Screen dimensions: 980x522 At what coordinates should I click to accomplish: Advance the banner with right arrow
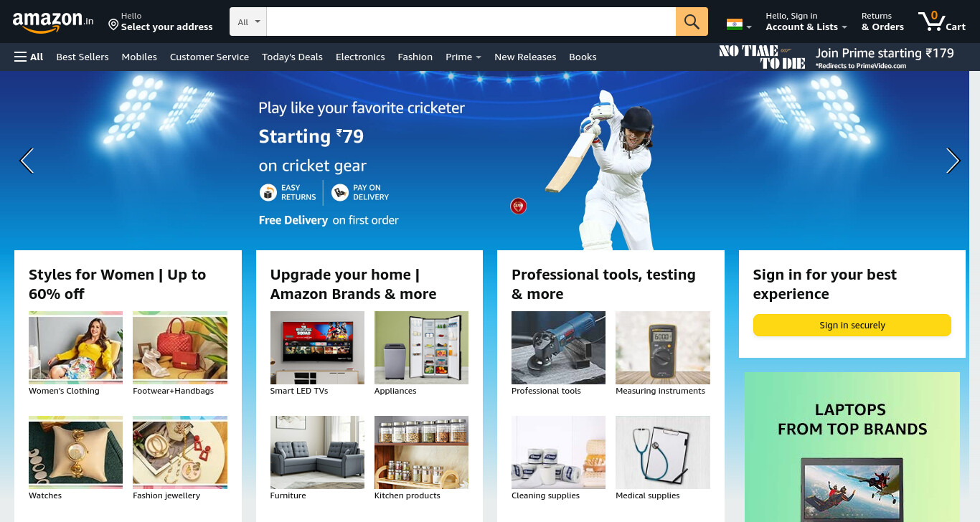953,161
